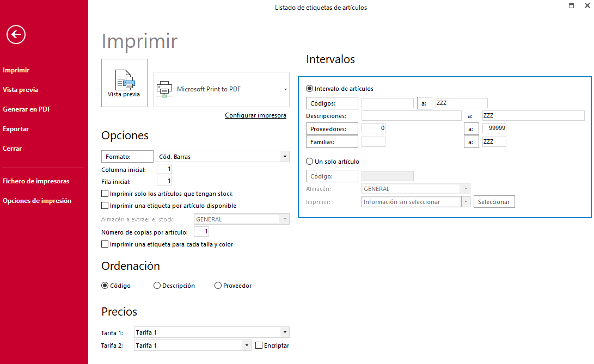This screenshot has height=364, width=594.
Task: Click the Número de copias por artículo field
Action: click(201, 231)
